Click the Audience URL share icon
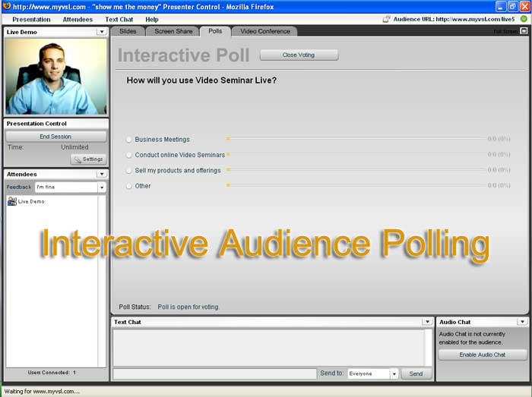Viewport: 532px width, 397px height. point(386,19)
